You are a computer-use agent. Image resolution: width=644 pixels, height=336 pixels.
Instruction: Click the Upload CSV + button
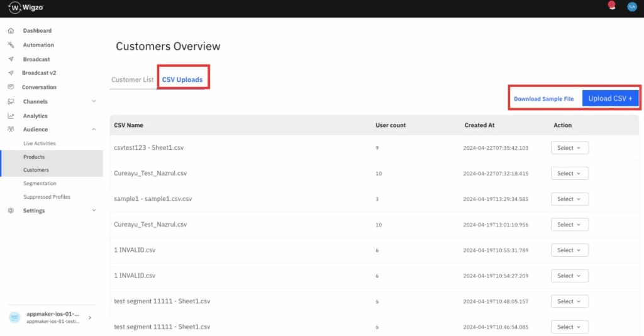(x=610, y=99)
